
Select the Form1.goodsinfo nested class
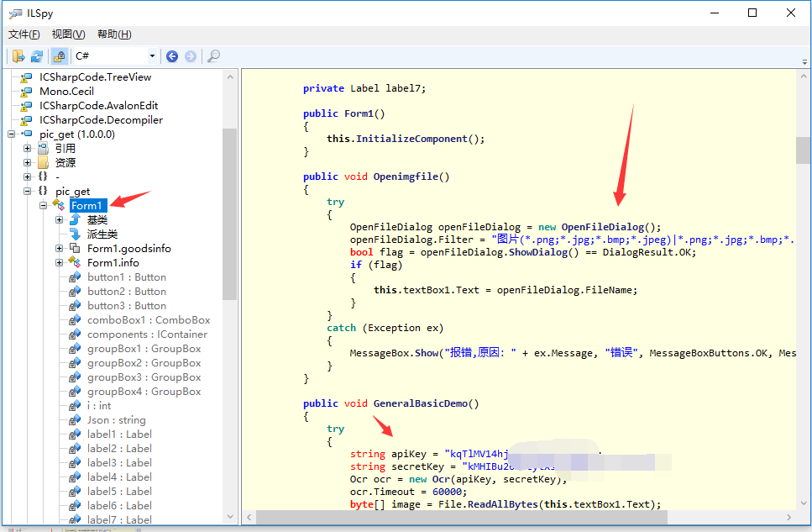point(128,249)
